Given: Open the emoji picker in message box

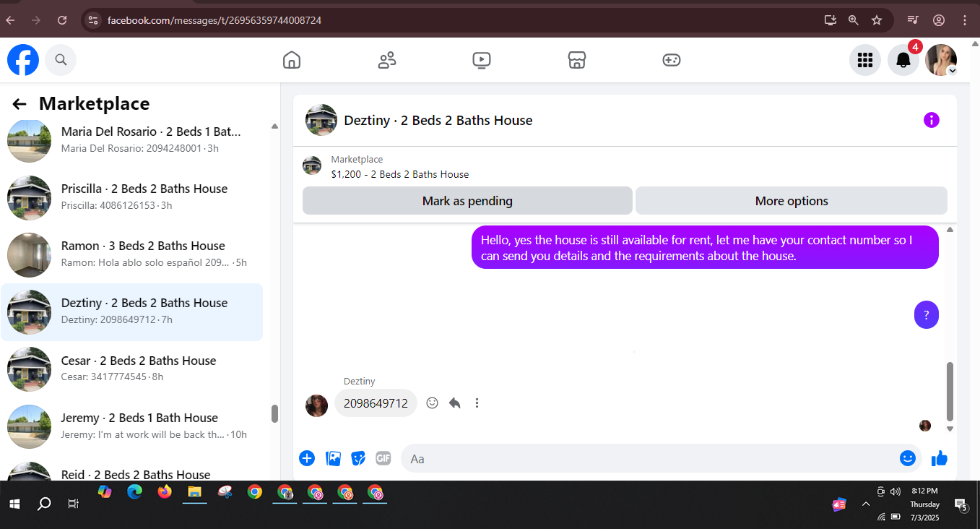Looking at the screenshot, I should pyautogui.click(x=908, y=458).
